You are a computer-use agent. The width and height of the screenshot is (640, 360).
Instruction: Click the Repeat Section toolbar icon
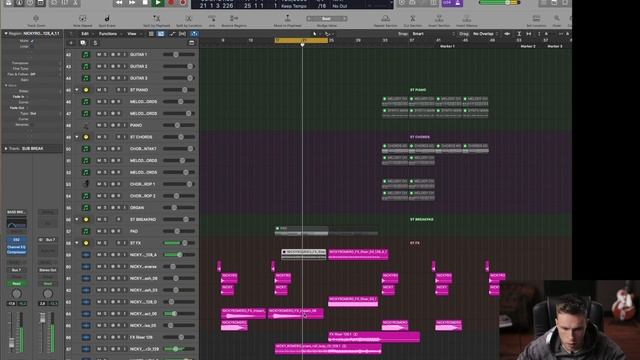coord(385,18)
